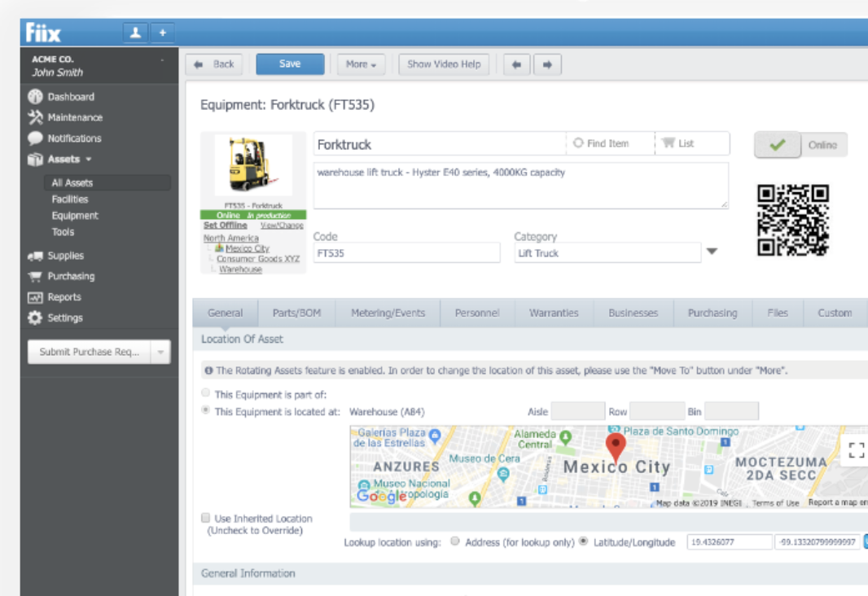Expand the Category dropdown arrow
The width and height of the screenshot is (868, 596).
tap(711, 252)
